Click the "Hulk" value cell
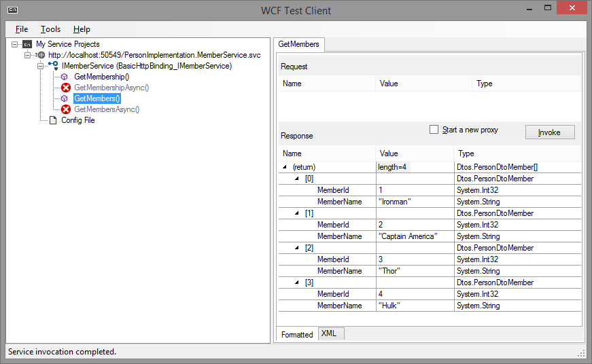 coord(415,306)
